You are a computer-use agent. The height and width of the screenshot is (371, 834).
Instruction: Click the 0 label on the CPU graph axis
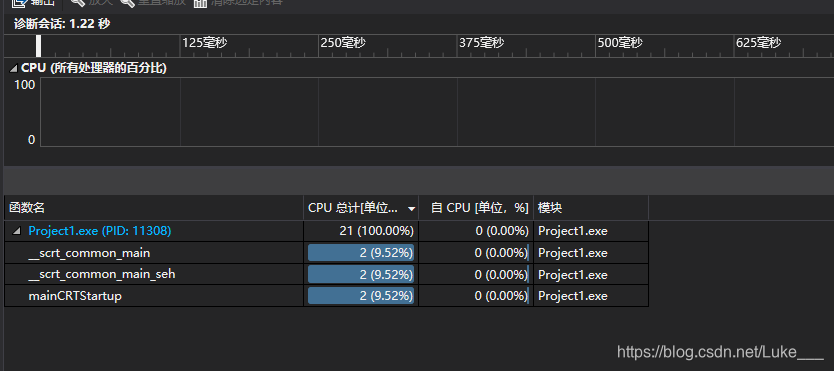31,139
